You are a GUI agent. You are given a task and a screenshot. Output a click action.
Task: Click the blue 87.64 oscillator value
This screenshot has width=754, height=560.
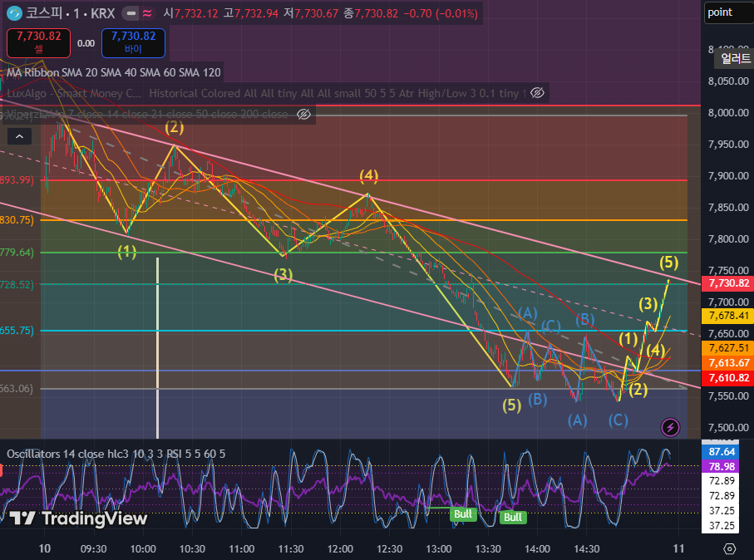pos(722,451)
